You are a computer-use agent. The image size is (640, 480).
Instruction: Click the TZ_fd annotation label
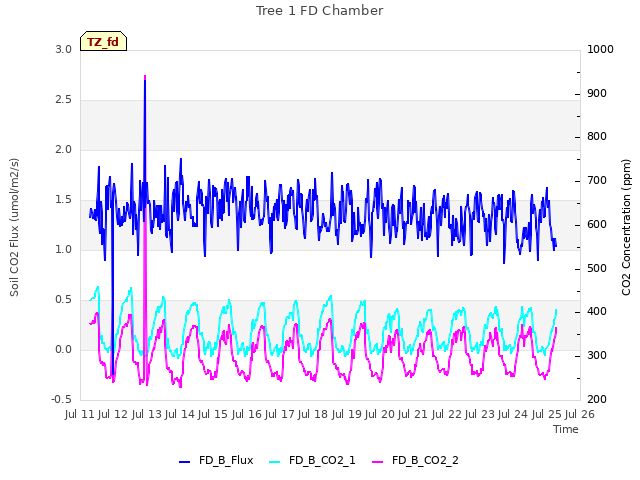tap(103, 42)
